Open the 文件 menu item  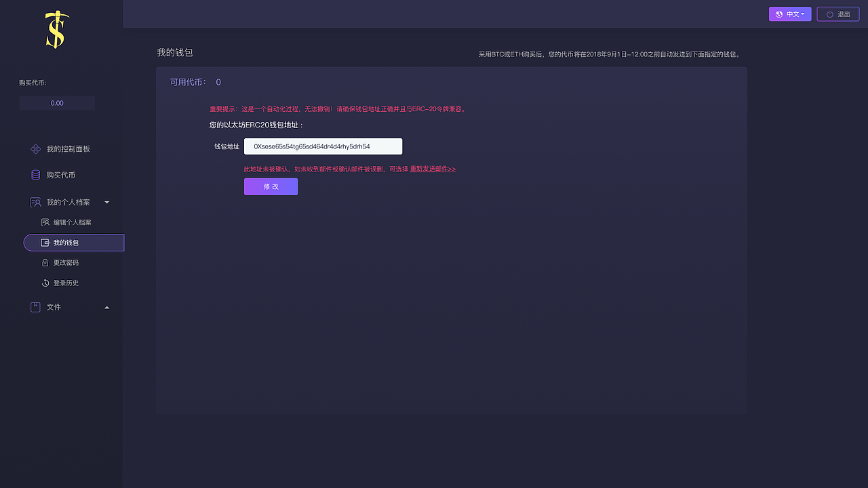point(54,307)
